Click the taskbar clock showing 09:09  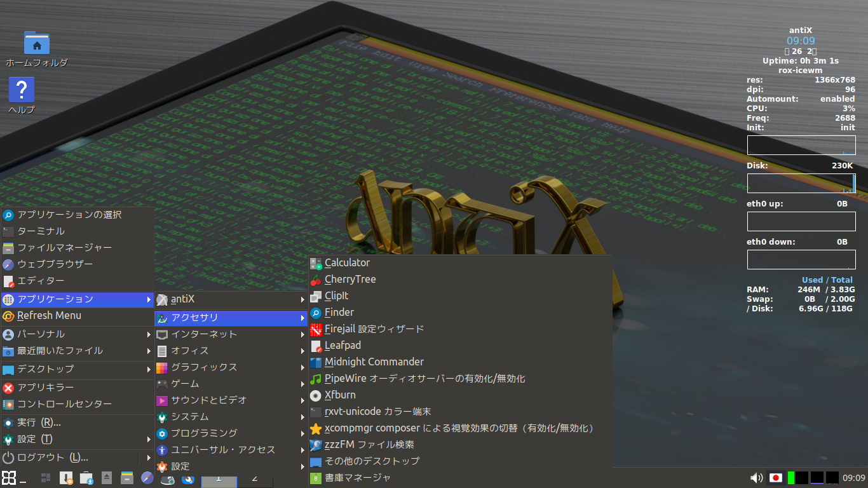tap(854, 478)
